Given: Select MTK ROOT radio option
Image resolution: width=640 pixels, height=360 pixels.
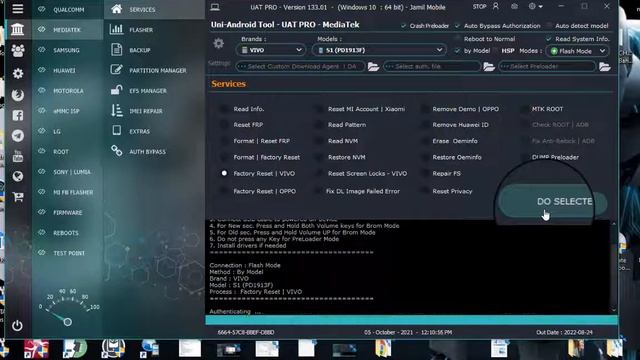Looking at the screenshot, I should tap(524, 109).
